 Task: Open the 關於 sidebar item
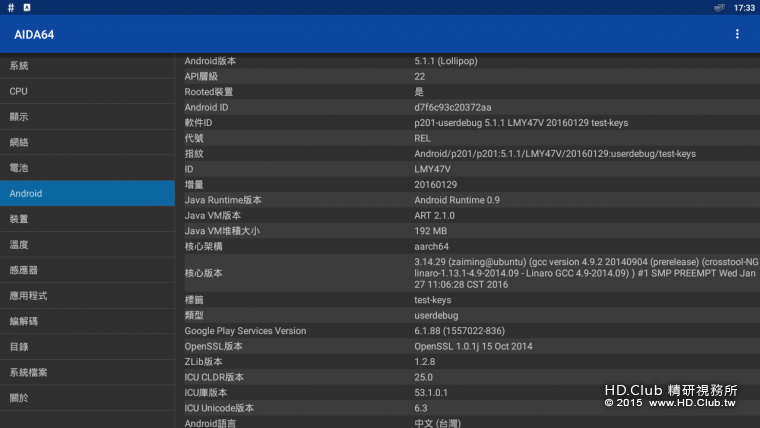tap(87, 398)
